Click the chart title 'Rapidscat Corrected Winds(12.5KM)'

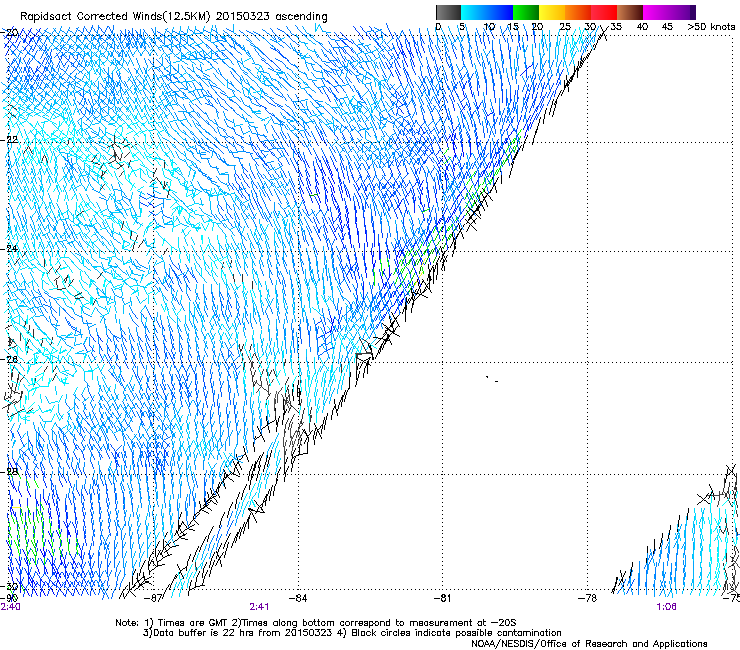(x=116, y=16)
